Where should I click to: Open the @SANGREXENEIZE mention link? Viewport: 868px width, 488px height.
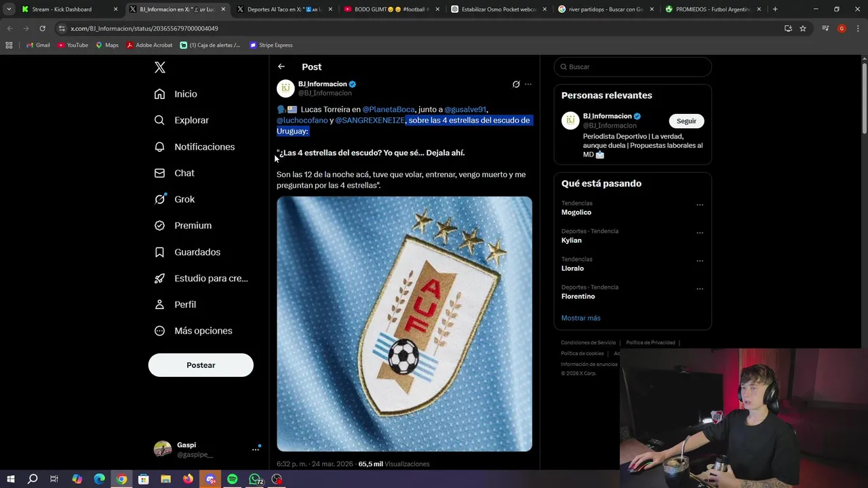click(370, 120)
